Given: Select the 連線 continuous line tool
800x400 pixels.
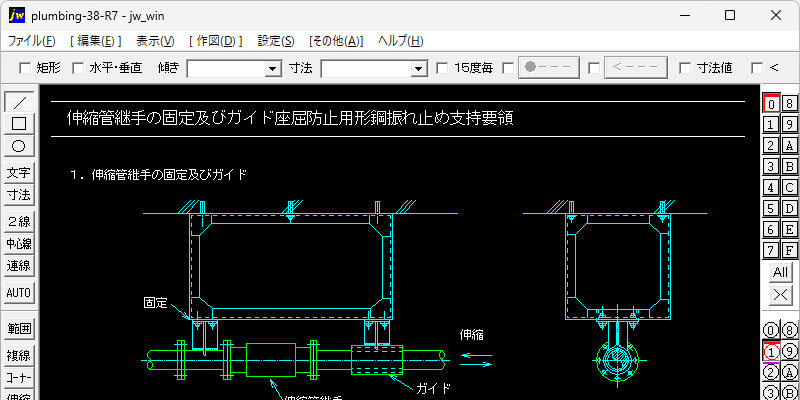Looking at the screenshot, I should (19, 266).
